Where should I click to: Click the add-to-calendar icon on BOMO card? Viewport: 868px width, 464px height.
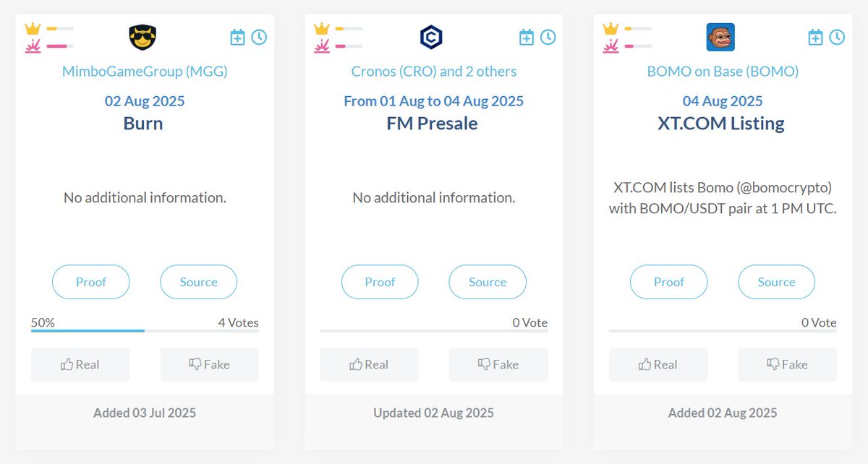[x=815, y=37]
